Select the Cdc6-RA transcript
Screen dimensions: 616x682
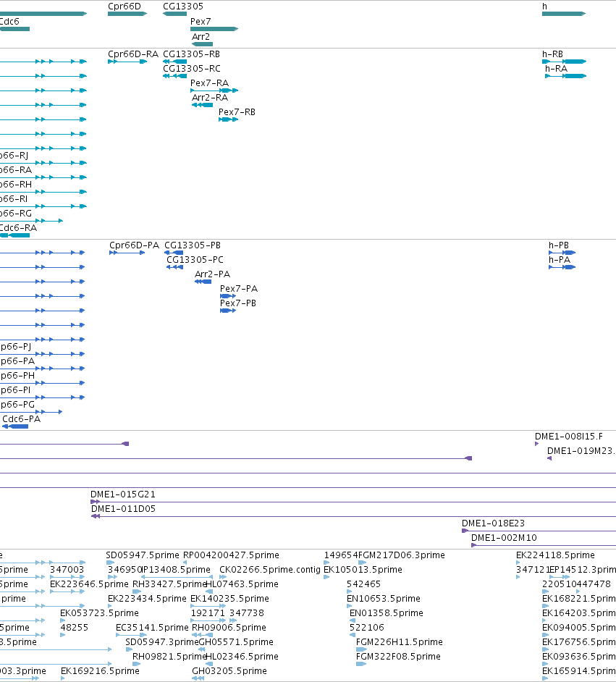(x=14, y=235)
